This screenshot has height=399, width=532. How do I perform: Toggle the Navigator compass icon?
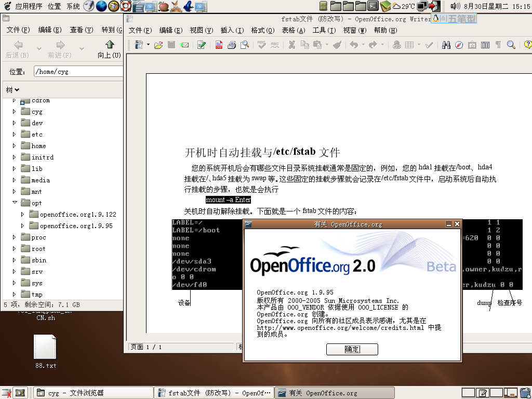coord(459,45)
